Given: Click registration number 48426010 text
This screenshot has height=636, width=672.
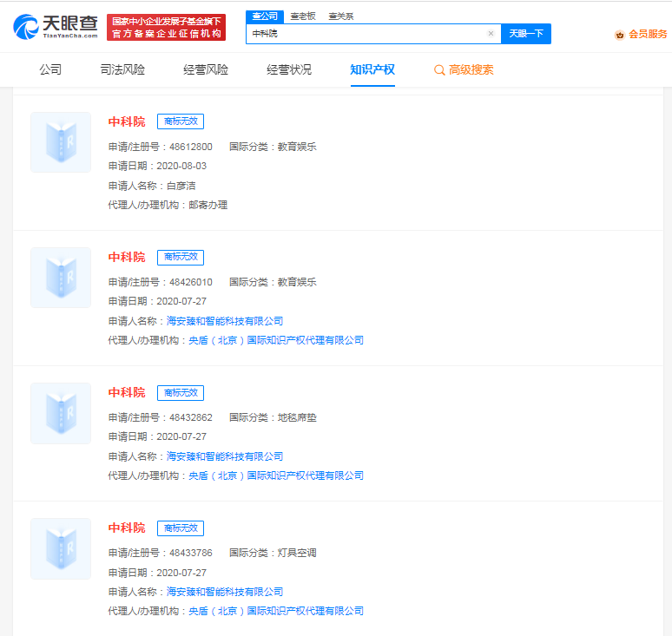Looking at the screenshot, I should point(191,282).
